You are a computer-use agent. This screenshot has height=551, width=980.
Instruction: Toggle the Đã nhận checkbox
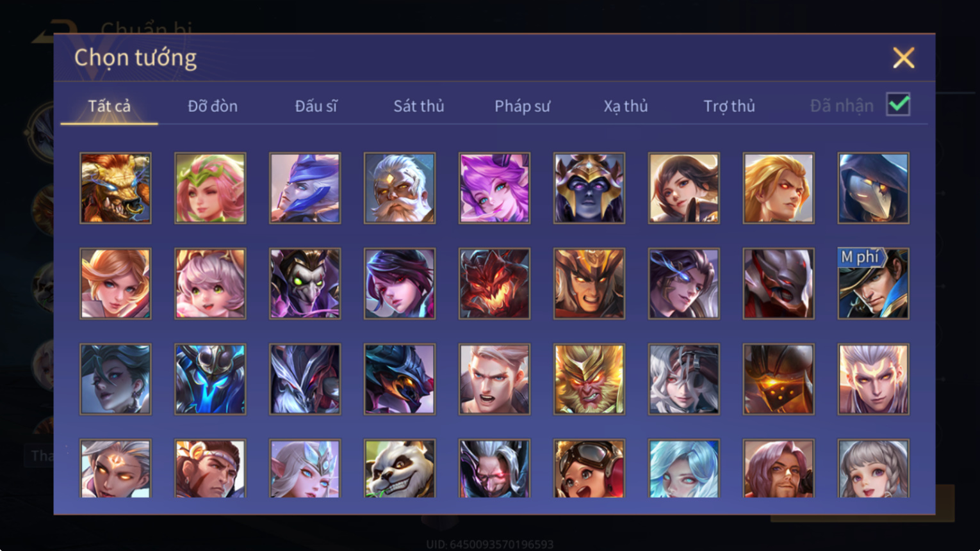(898, 104)
